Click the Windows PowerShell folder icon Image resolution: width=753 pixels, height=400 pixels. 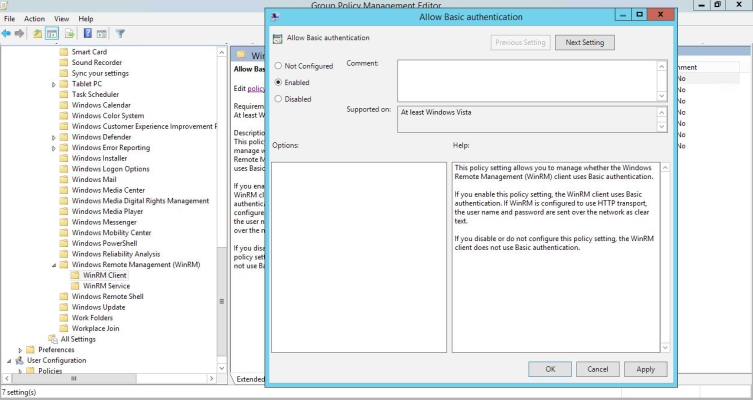tap(63, 243)
